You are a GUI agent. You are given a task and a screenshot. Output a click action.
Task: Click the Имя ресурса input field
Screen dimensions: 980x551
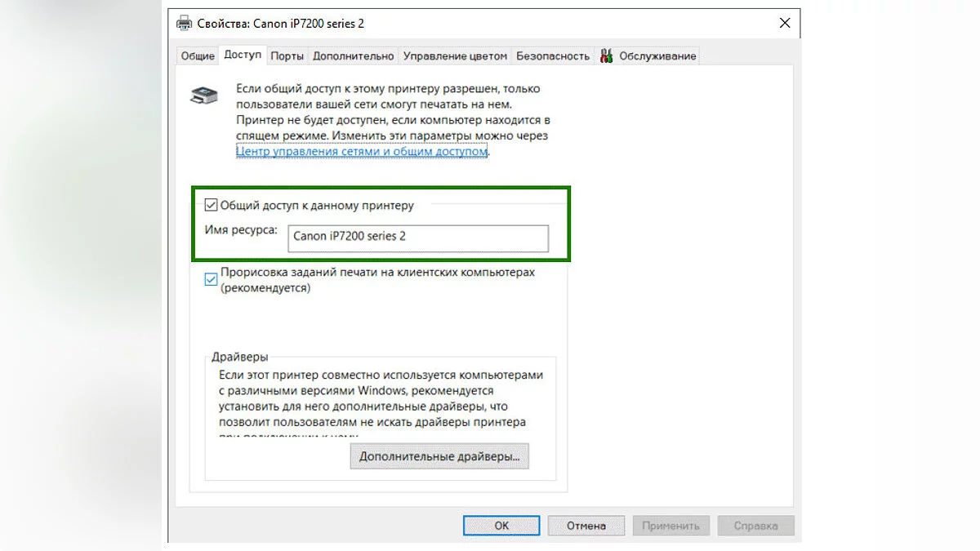(418, 237)
